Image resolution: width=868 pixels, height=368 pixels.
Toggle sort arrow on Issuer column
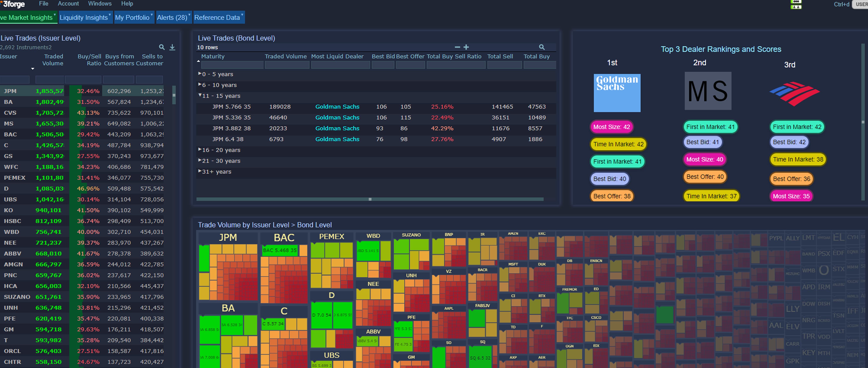tap(33, 69)
